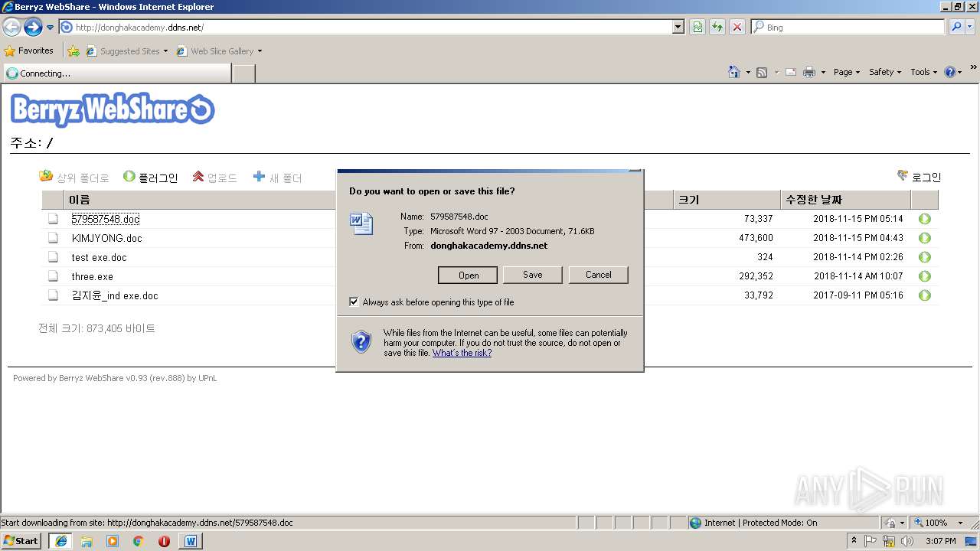Open the test exe.doc file link
This screenshot has height=551, width=980.
(x=100, y=257)
